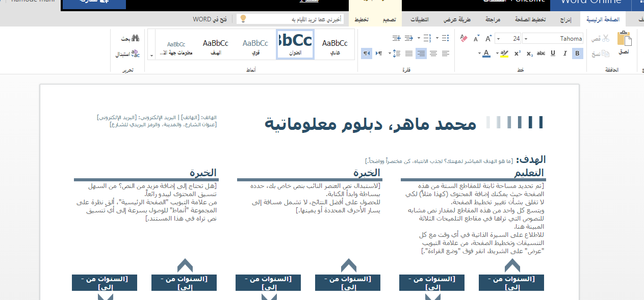Viewport: 644px width, 300px height.
Task: Click the Bullets list icon
Action: coord(445,38)
